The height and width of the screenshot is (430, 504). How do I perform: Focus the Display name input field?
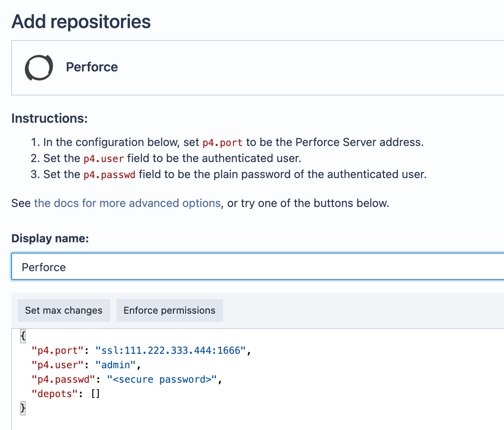click(257, 267)
